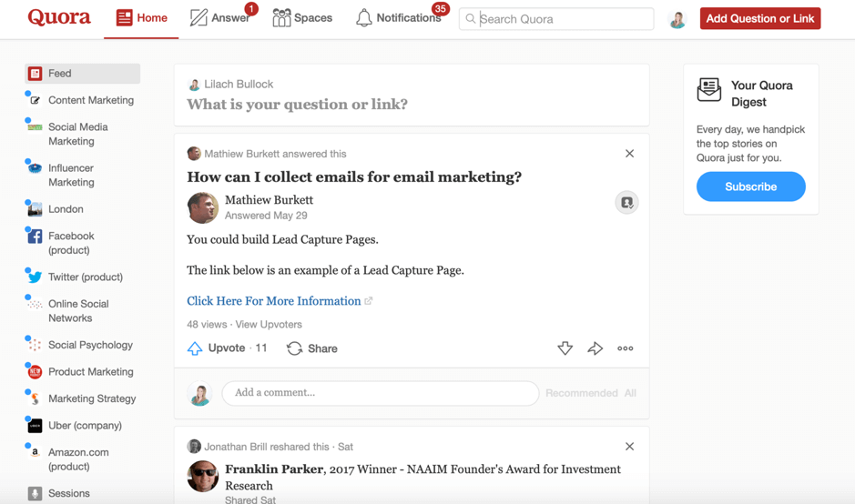The height and width of the screenshot is (504, 855).
Task: Open the Answer tab
Action: (x=219, y=18)
